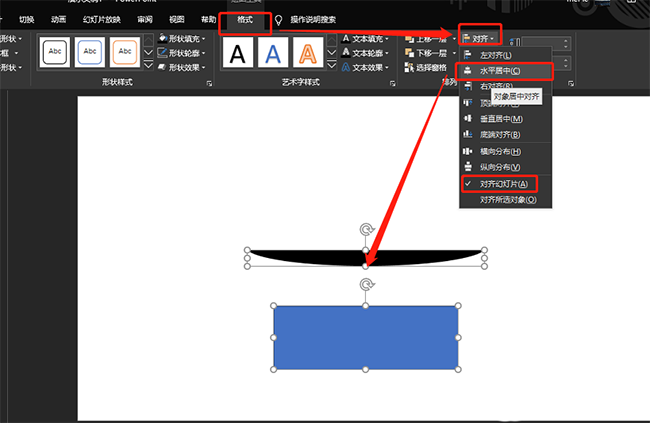
Task: Switch to the 幻灯片放映 tab
Action: coord(102,19)
